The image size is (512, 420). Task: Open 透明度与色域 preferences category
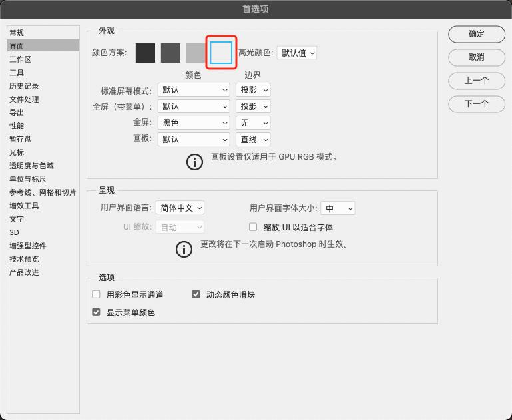pos(43,166)
